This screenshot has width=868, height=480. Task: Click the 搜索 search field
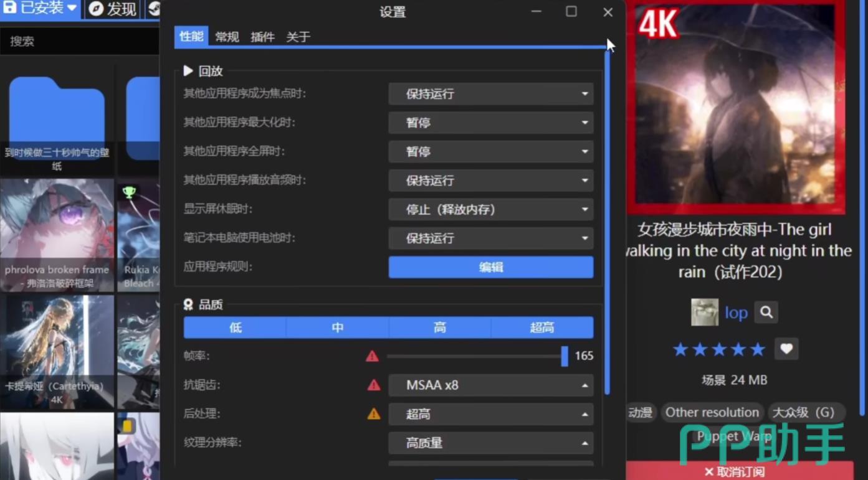click(x=80, y=41)
